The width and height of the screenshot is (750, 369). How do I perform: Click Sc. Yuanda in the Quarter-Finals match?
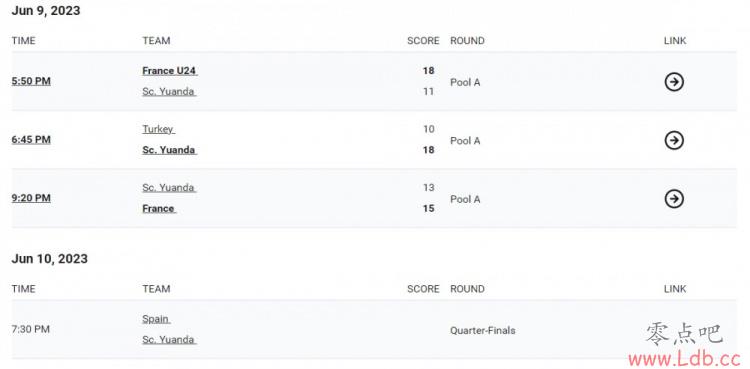point(169,340)
